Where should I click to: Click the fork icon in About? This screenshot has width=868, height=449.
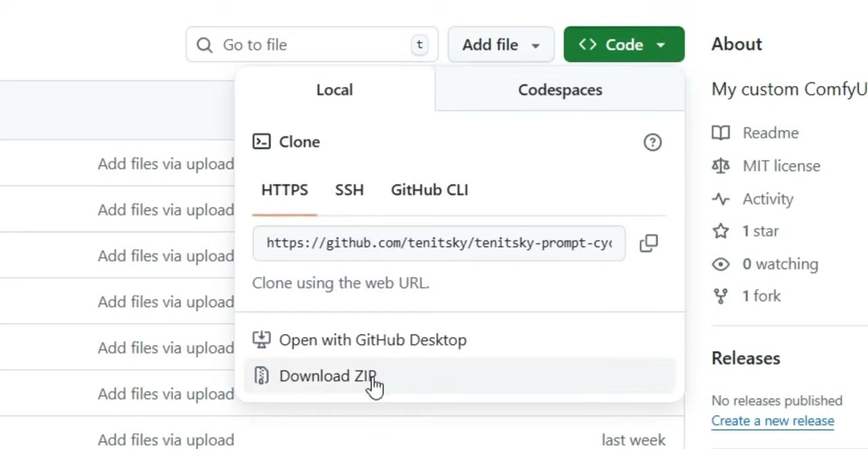[721, 296]
